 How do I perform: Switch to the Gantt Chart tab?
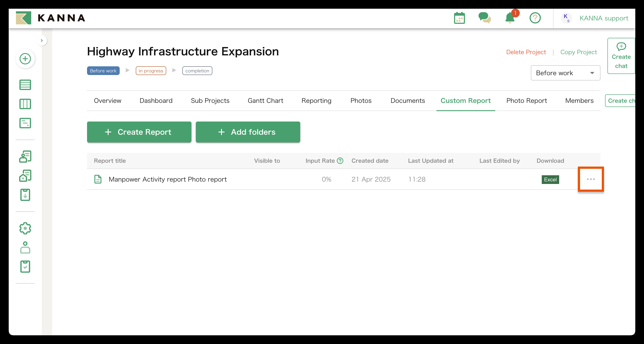265,101
